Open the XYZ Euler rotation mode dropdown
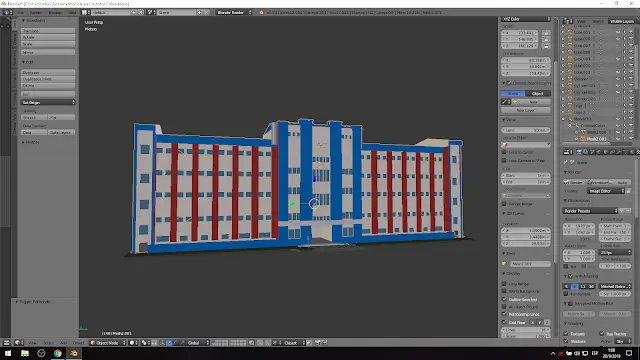This screenshot has width=640, height=360. [x=526, y=19]
